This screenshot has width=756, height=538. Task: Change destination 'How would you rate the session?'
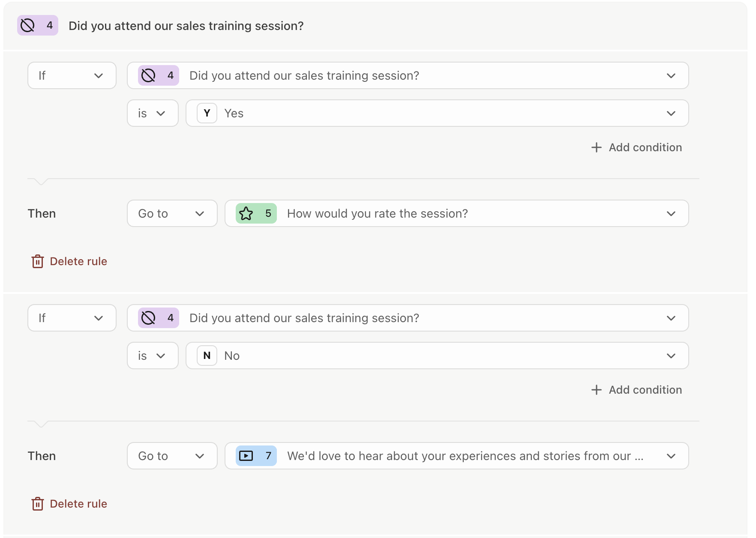(x=457, y=213)
